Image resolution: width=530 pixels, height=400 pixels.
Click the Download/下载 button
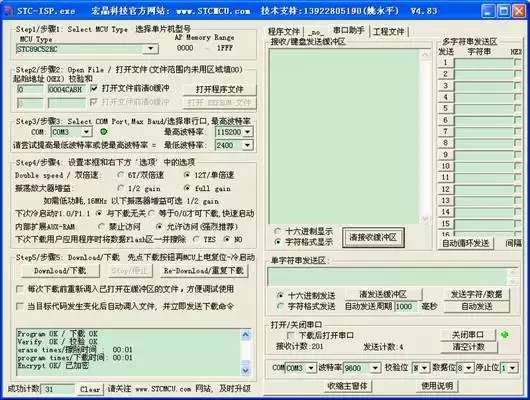click(60, 270)
